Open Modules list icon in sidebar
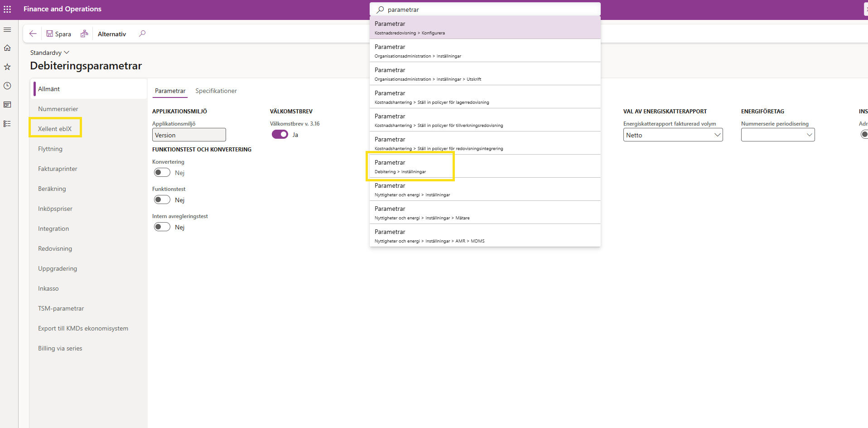This screenshot has width=868, height=428. (x=7, y=124)
